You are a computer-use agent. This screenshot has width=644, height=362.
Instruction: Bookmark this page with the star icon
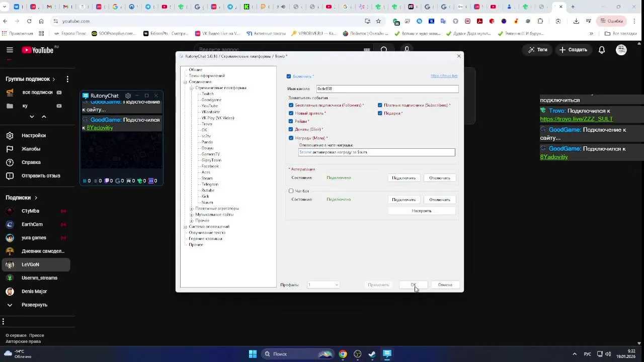(x=378, y=21)
